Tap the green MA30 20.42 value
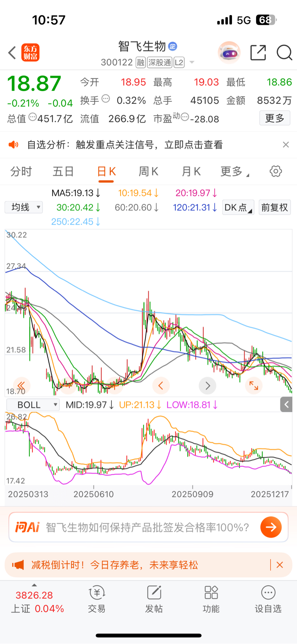The height and width of the screenshot is (644, 297). pyautogui.click(x=79, y=208)
